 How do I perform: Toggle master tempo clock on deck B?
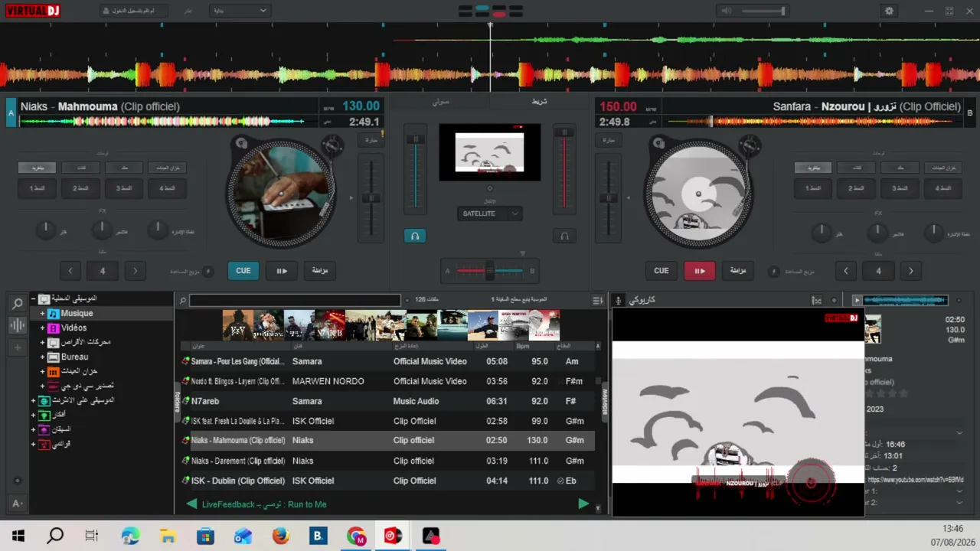click(x=775, y=271)
